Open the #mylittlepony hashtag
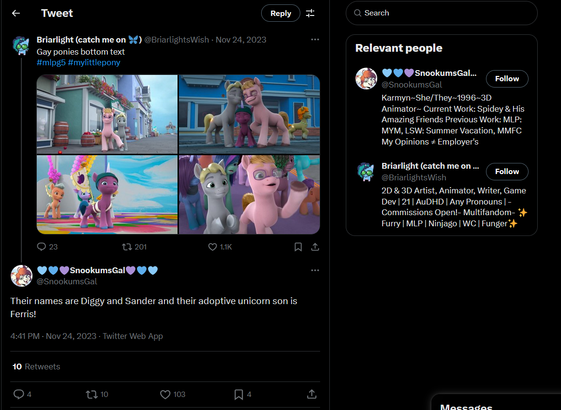 tap(94, 63)
